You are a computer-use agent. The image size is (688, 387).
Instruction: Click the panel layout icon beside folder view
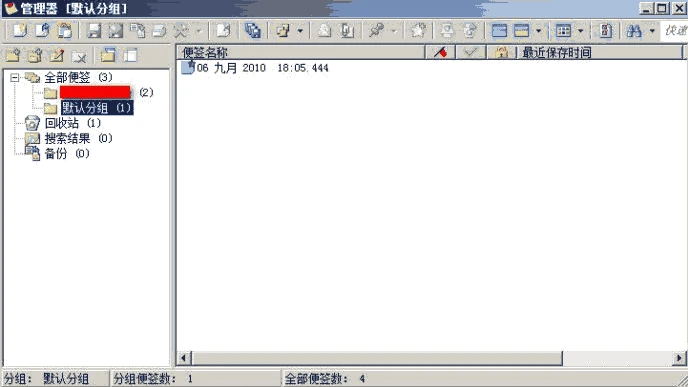(x=130, y=55)
